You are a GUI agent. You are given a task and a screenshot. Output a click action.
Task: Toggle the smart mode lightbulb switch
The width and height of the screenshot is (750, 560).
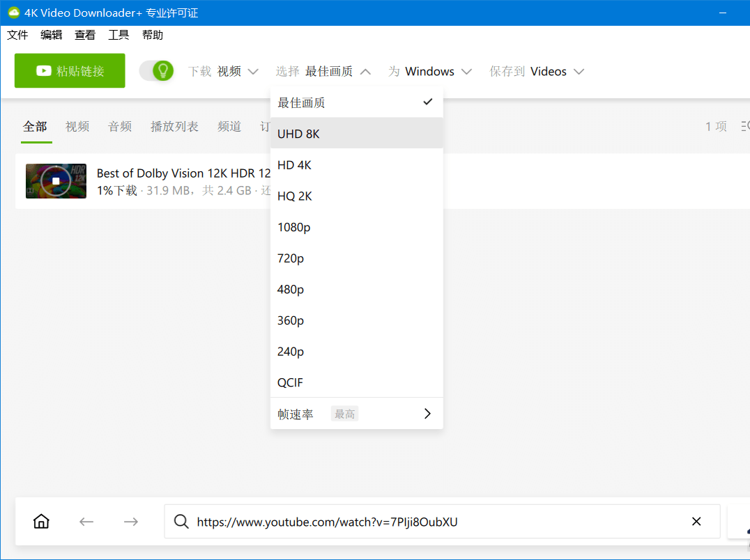click(x=156, y=71)
